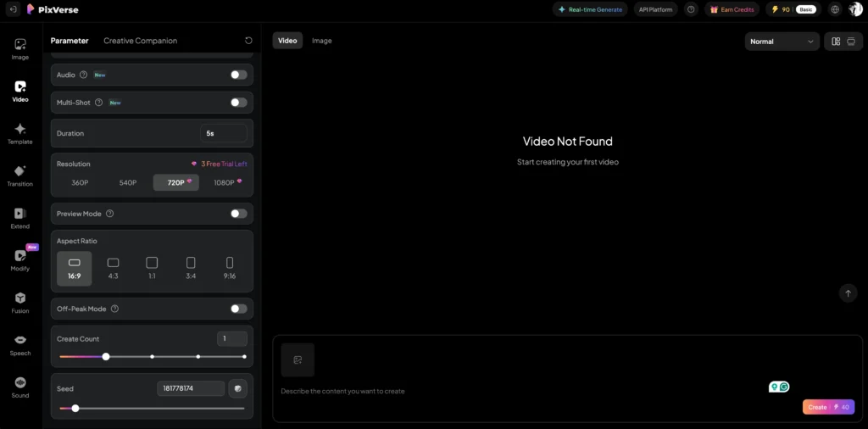Image resolution: width=868 pixels, height=429 pixels.
Task: Open language selector globe icon
Action: point(835,9)
